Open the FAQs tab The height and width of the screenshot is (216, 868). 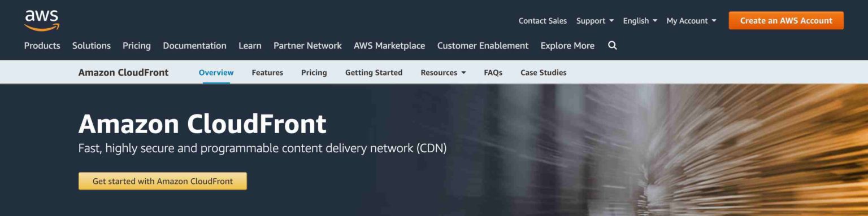click(x=493, y=72)
